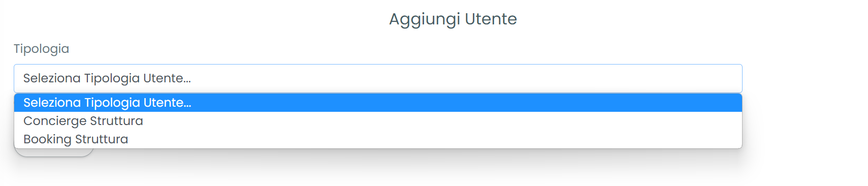Select Booking Struttura from the dropdown list
The image size is (868, 186).
click(378, 139)
